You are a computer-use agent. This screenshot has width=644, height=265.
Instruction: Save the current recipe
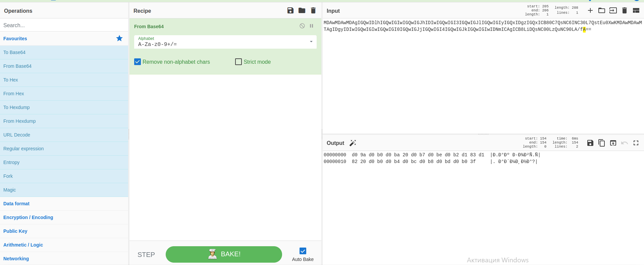point(290,10)
